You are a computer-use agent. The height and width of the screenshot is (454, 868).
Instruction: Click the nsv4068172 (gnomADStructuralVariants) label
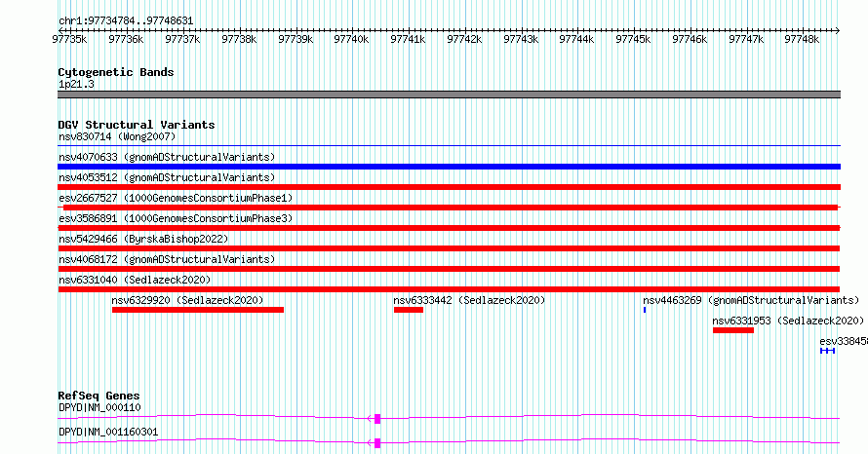click(167, 259)
